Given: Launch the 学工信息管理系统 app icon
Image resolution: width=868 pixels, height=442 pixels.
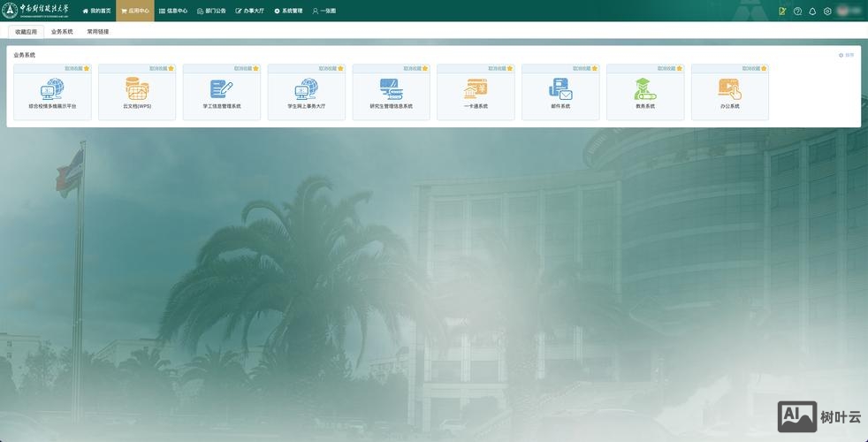Looking at the screenshot, I should (x=222, y=88).
